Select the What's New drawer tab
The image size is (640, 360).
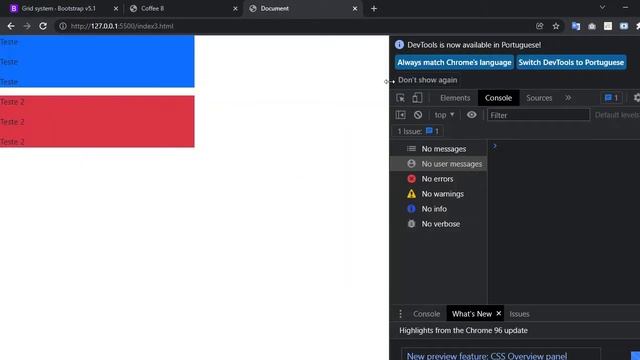point(471,314)
